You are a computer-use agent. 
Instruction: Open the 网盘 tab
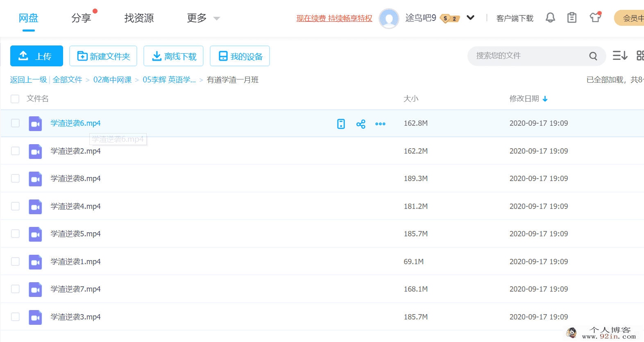(28, 18)
